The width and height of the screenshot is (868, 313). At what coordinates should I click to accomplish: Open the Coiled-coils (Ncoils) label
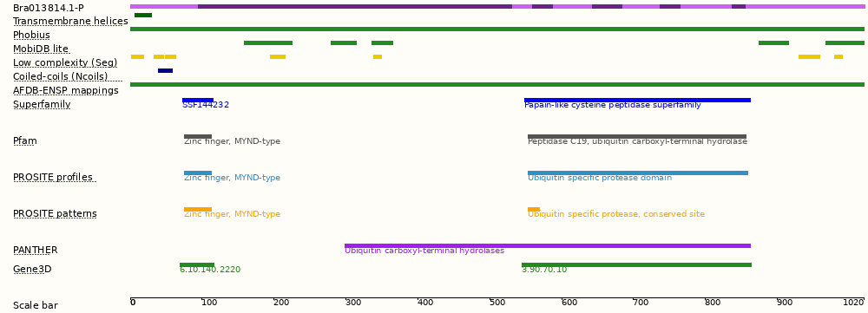(61, 76)
